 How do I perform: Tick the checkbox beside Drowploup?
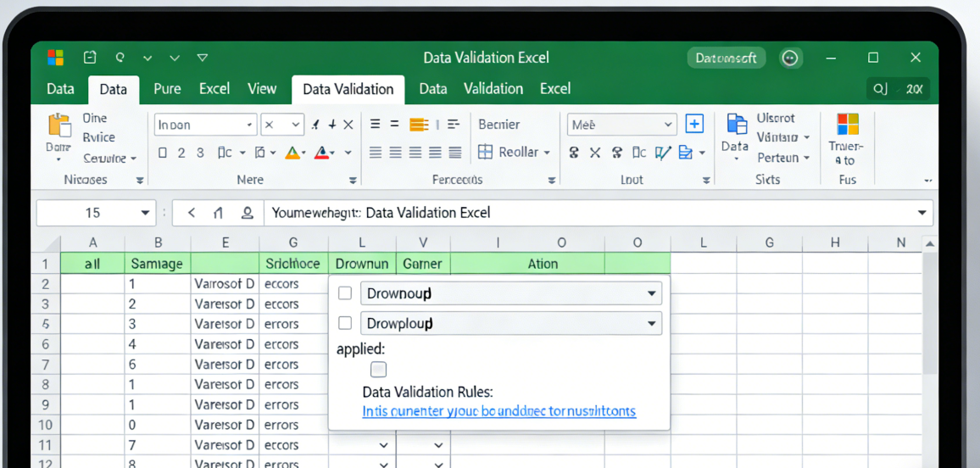(x=345, y=323)
